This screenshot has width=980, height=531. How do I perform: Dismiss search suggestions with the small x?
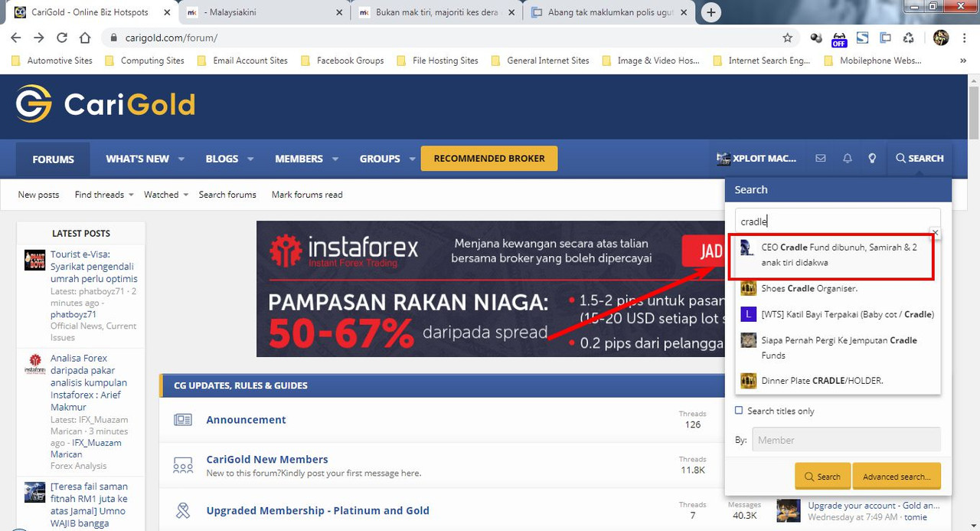[x=935, y=233]
